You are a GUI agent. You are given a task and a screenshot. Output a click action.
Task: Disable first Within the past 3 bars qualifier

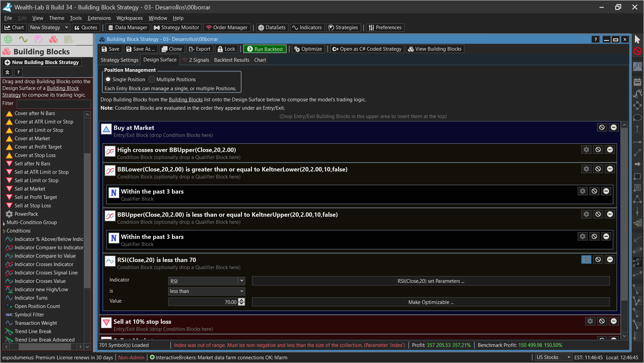click(x=594, y=191)
